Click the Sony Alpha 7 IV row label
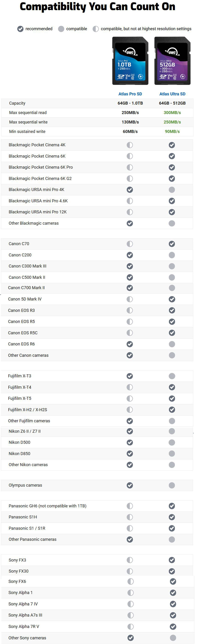211x644 pixels. [x=23, y=604]
